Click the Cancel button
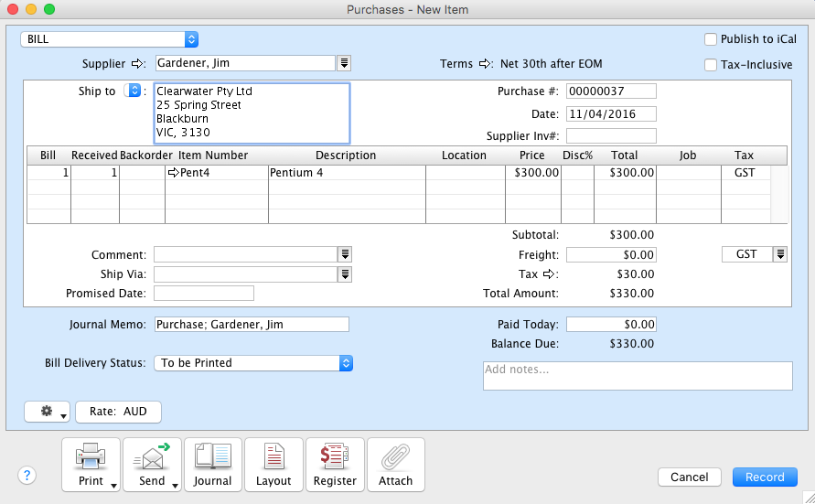This screenshot has width=815, height=504. [689, 477]
